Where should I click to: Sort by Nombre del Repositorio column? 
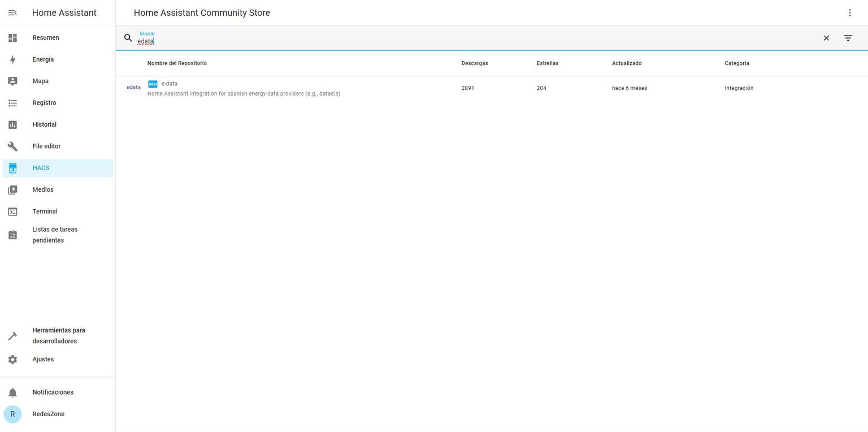click(177, 63)
